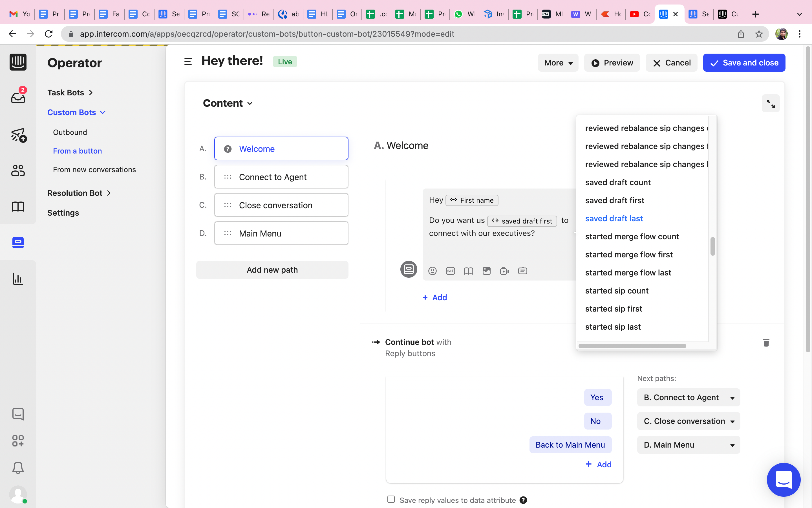This screenshot has height=508, width=812.
Task: Open the D. Main Menu path dropdown
Action: 689,445
